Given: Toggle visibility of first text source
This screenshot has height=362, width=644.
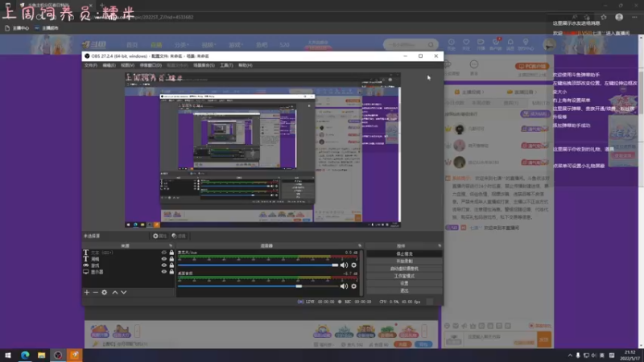Looking at the screenshot, I should click(164, 253).
